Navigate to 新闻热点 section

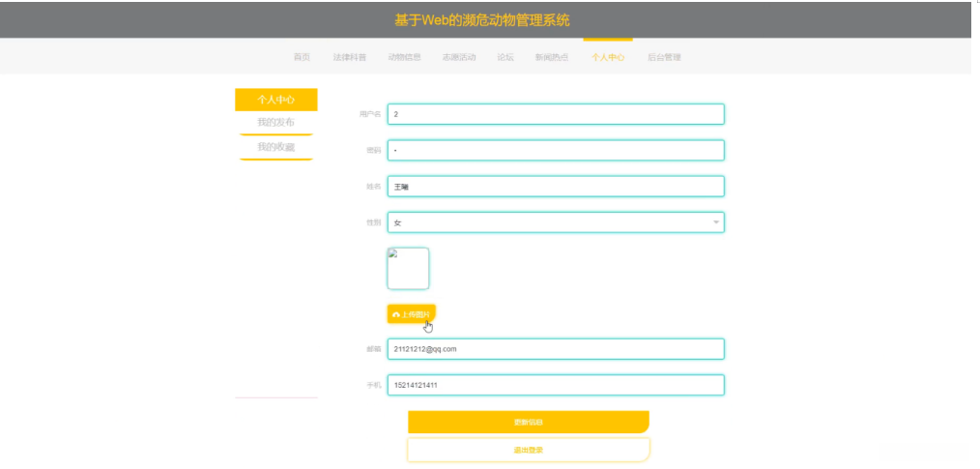click(552, 57)
